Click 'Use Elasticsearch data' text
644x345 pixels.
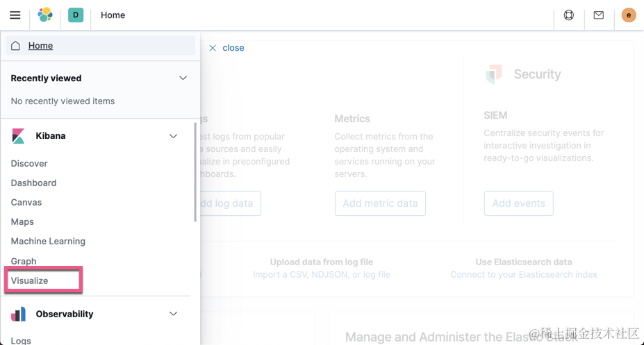524,262
